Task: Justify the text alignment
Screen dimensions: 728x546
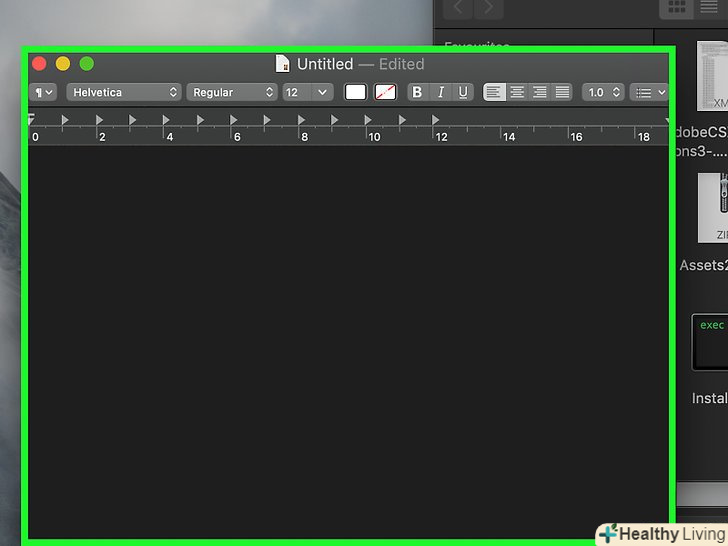Action: click(563, 92)
